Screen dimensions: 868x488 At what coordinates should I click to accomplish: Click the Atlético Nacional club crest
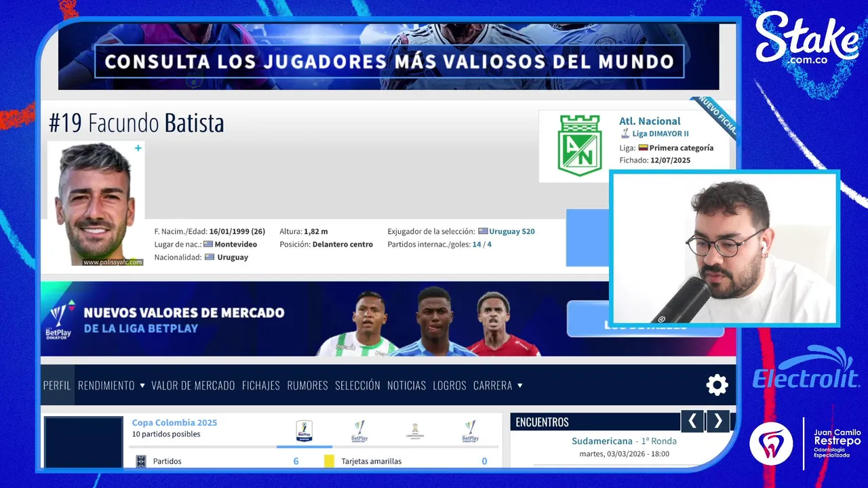[x=579, y=146]
